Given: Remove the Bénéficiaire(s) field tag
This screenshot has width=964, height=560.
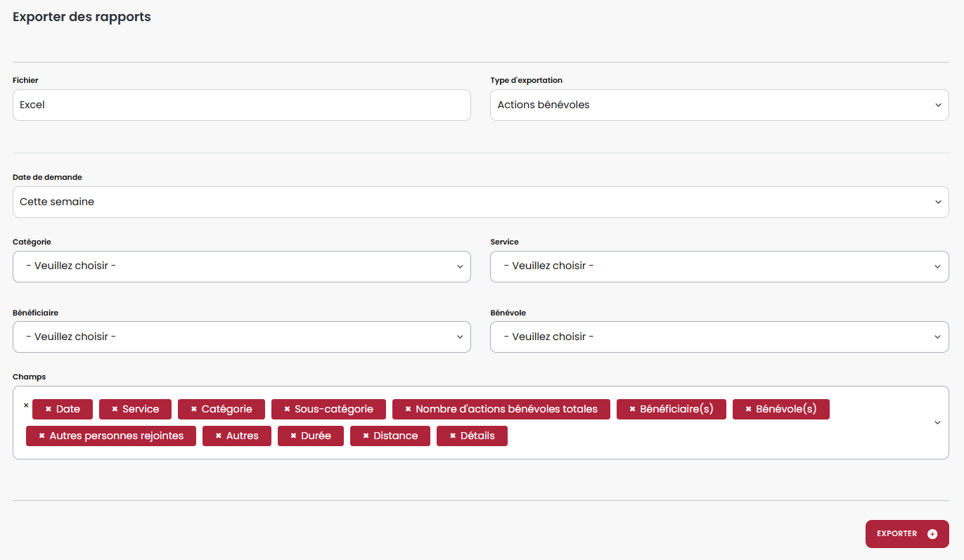Looking at the screenshot, I should (x=632, y=409).
